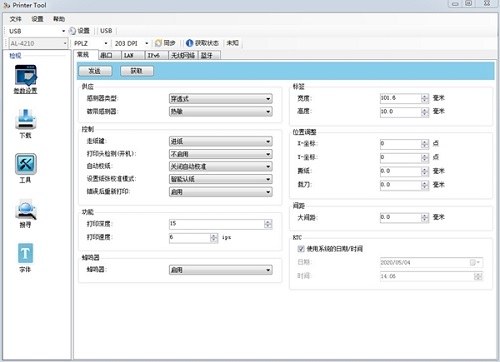The height and width of the screenshot is (362, 500).
Task: Click the 发送 send button
Action: [x=95, y=71]
